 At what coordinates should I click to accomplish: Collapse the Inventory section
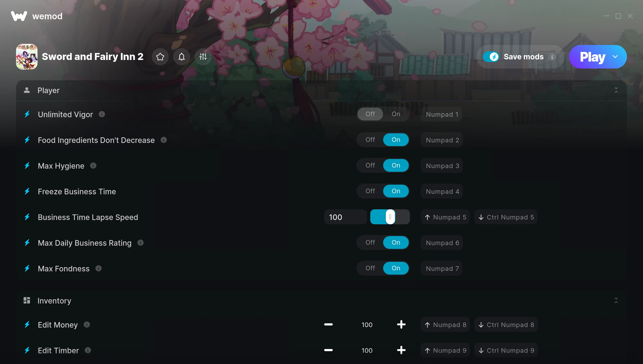pyautogui.click(x=616, y=301)
